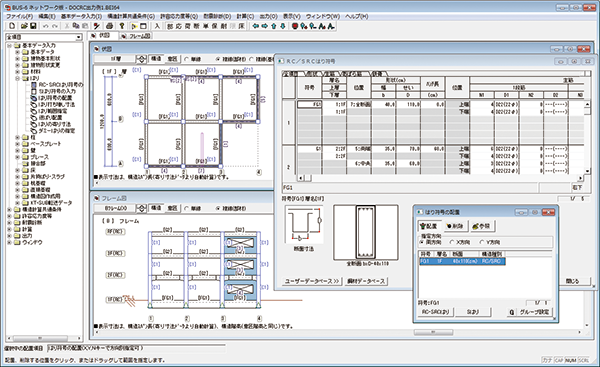Image resolution: width=600 pixels, height=367 pixels.
Task: Click the Open file toolbar icon
Action: [x=24, y=26]
